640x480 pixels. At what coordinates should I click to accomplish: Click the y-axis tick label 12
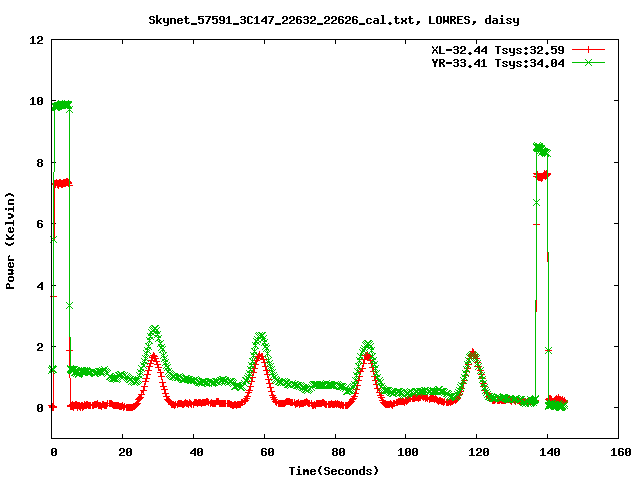[36, 40]
